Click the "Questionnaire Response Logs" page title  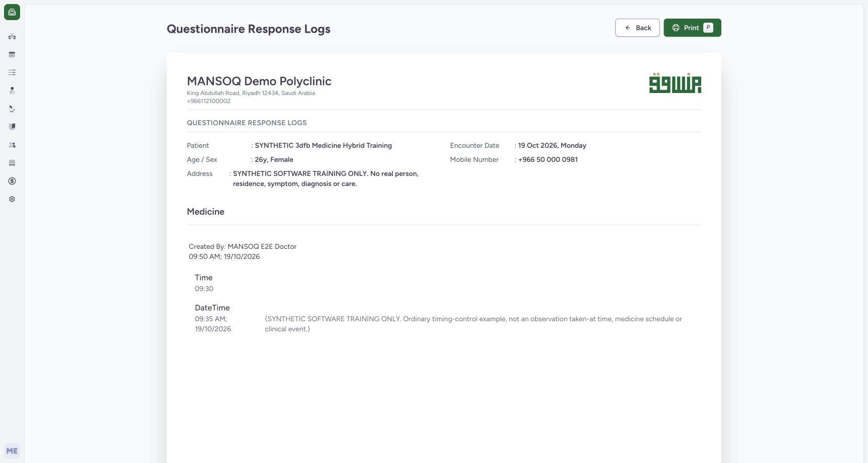pos(249,29)
